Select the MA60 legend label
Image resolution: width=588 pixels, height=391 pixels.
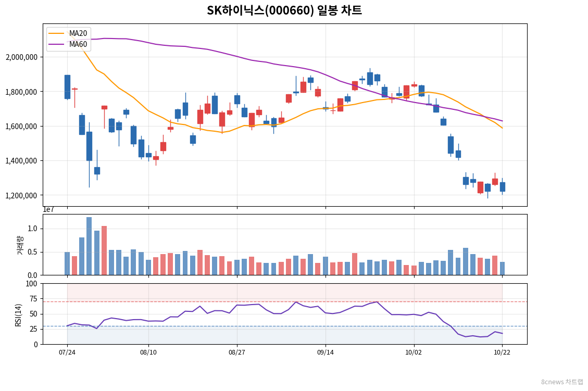tap(78, 44)
